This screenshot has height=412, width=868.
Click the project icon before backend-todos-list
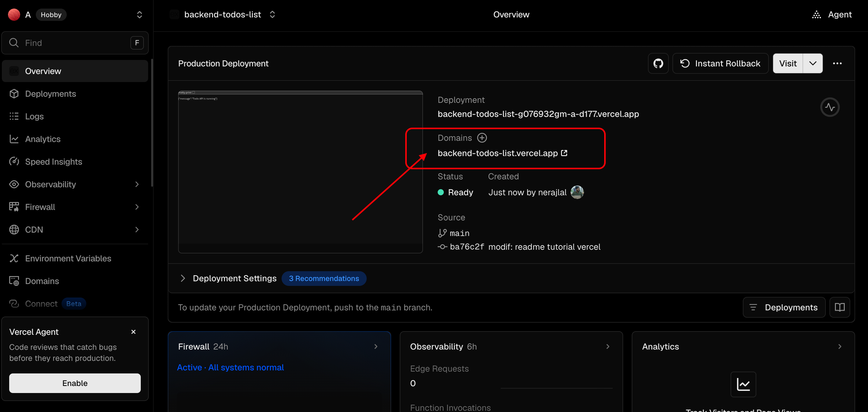point(174,14)
